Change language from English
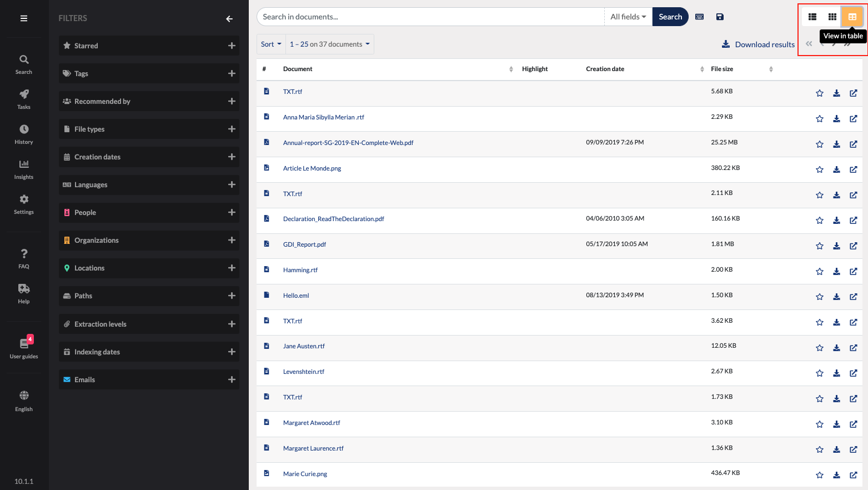 (24, 401)
